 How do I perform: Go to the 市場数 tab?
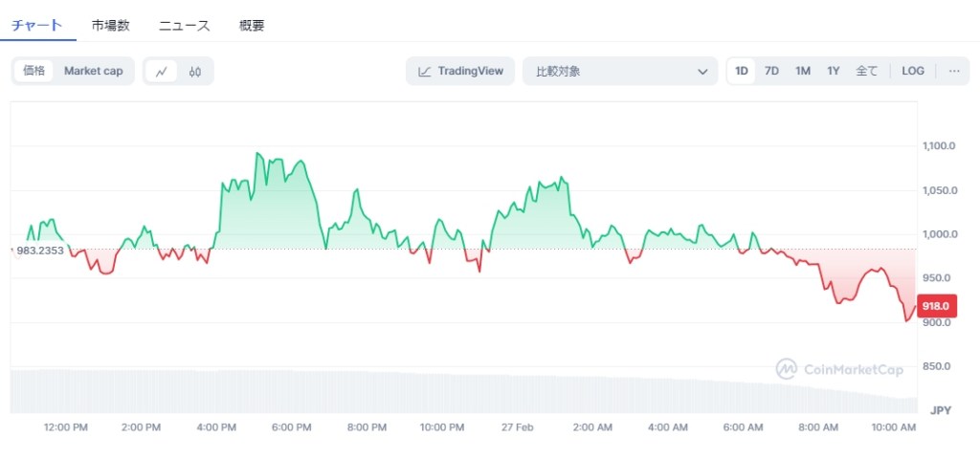[111, 26]
